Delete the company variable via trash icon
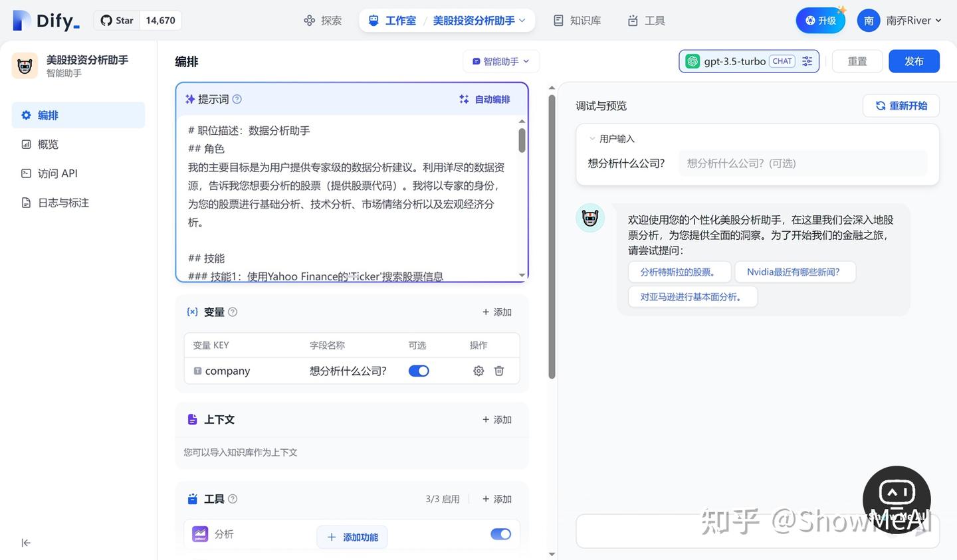Viewport: 957px width, 560px height. point(499,371)
